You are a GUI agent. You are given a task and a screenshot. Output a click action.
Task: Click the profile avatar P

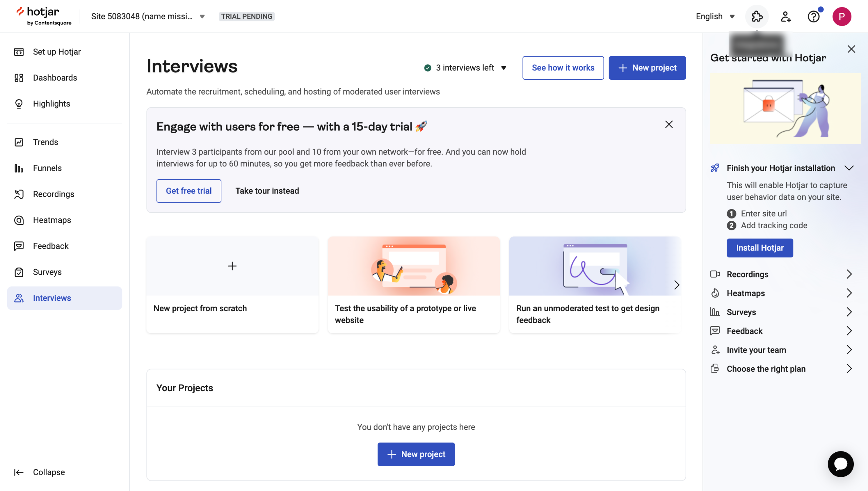pyautogui.click(x=842, y=16)
